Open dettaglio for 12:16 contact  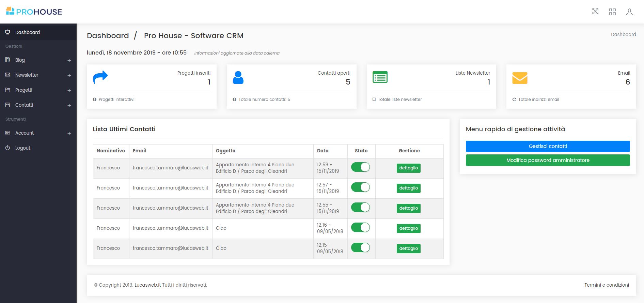pyautogui.click(x=408, y=228)
